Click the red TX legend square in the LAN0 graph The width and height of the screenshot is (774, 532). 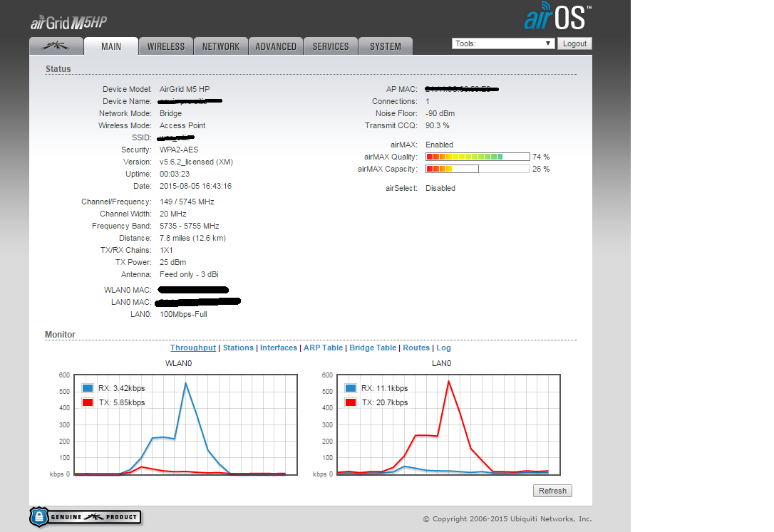pos(351,402)
